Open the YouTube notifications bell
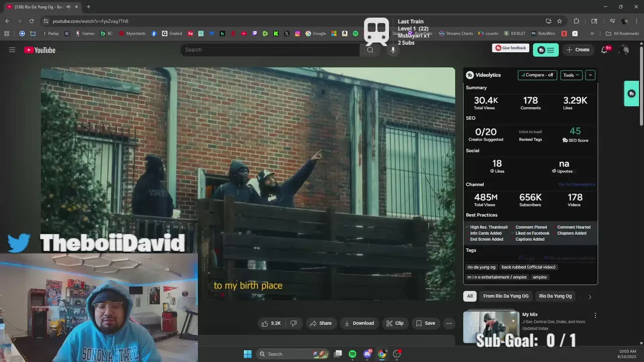Viewport: 644px width, 362px height. pyautogui.click(x=605, y=50)
